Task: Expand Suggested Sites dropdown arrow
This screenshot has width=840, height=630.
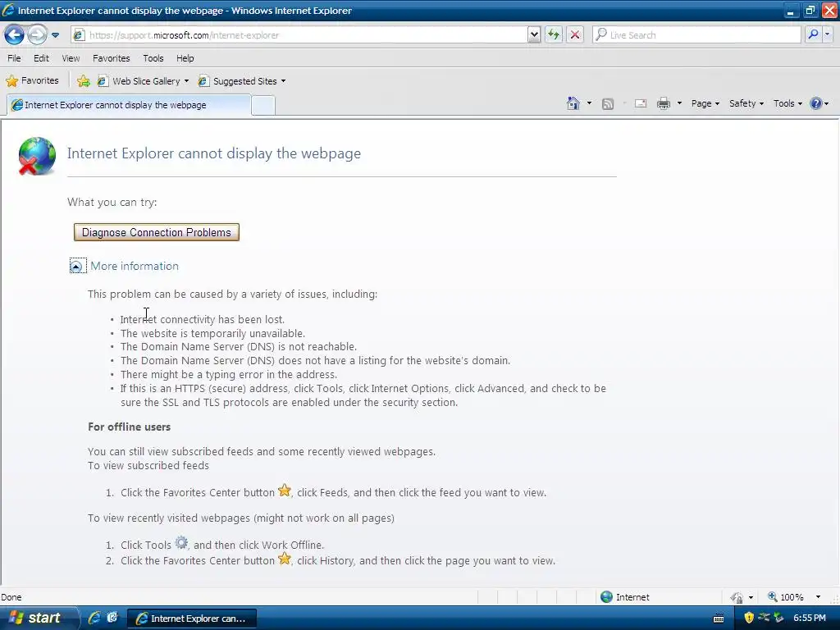Action: (x=283, y=81)
